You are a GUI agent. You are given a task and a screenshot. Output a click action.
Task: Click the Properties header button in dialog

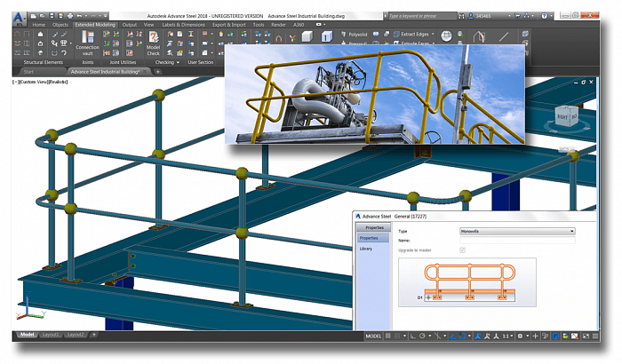pos(373,227)
